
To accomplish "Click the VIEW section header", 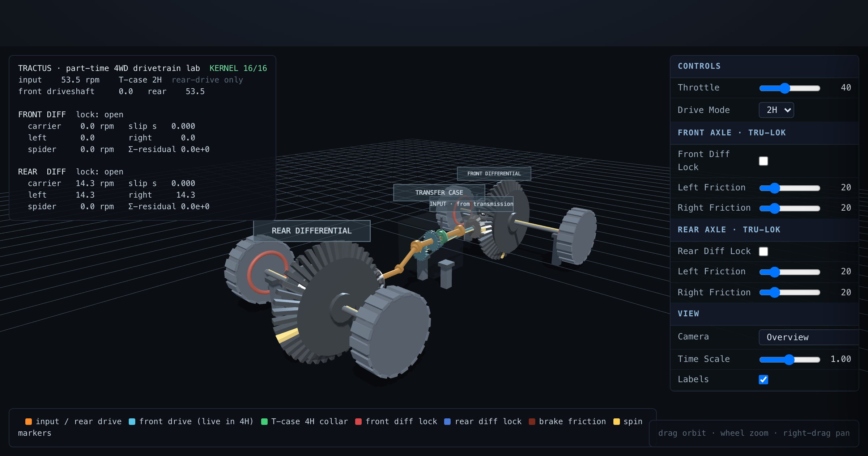I will [764, 314].
